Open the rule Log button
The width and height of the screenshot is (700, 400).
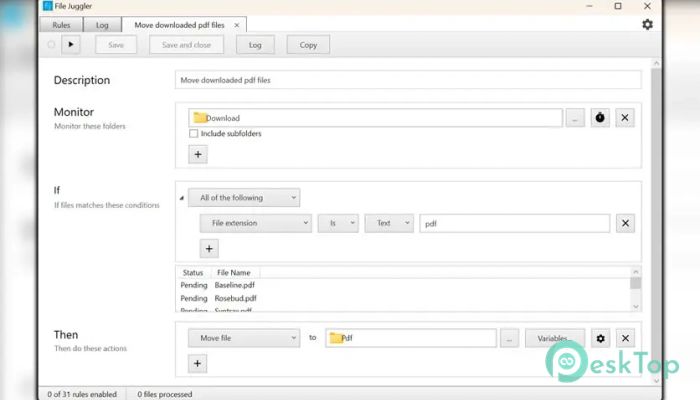(255, 45)
